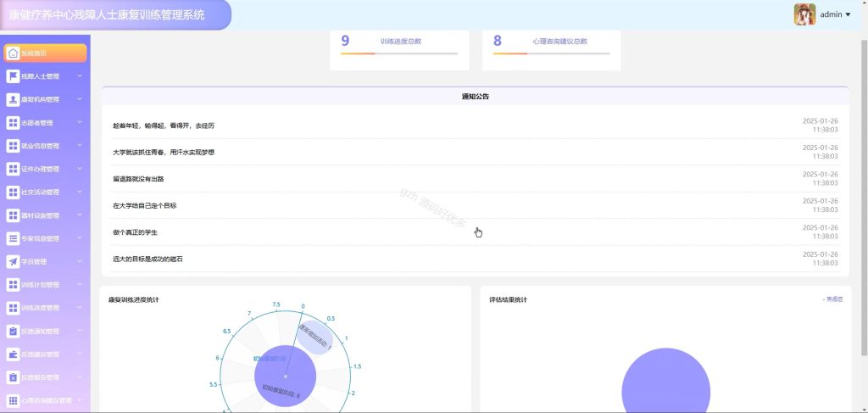Expand the 证件办理管理 chevron
Image resolution: width=868 pixels, height=413 pixels.
point(79,169)
